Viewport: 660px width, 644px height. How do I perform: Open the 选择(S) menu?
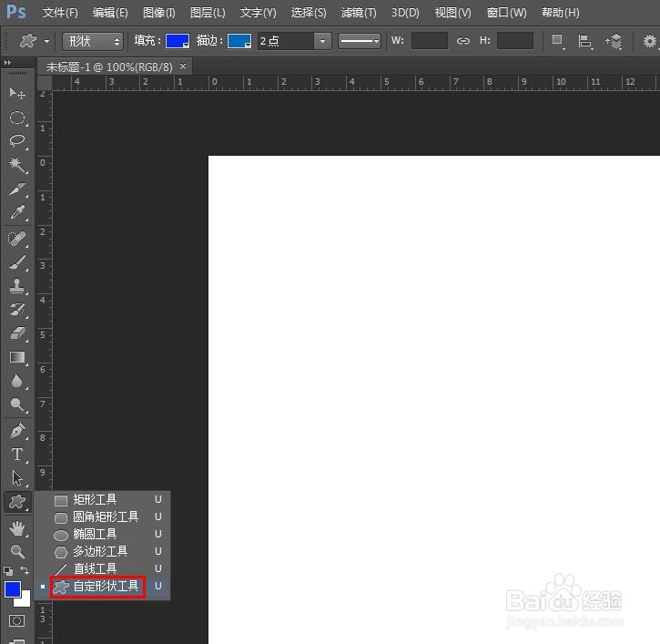[x=309, y=13]
